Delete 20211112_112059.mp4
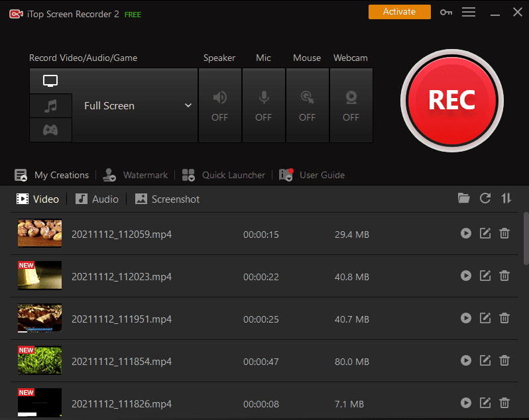529x420 pixels. (504, 233)
